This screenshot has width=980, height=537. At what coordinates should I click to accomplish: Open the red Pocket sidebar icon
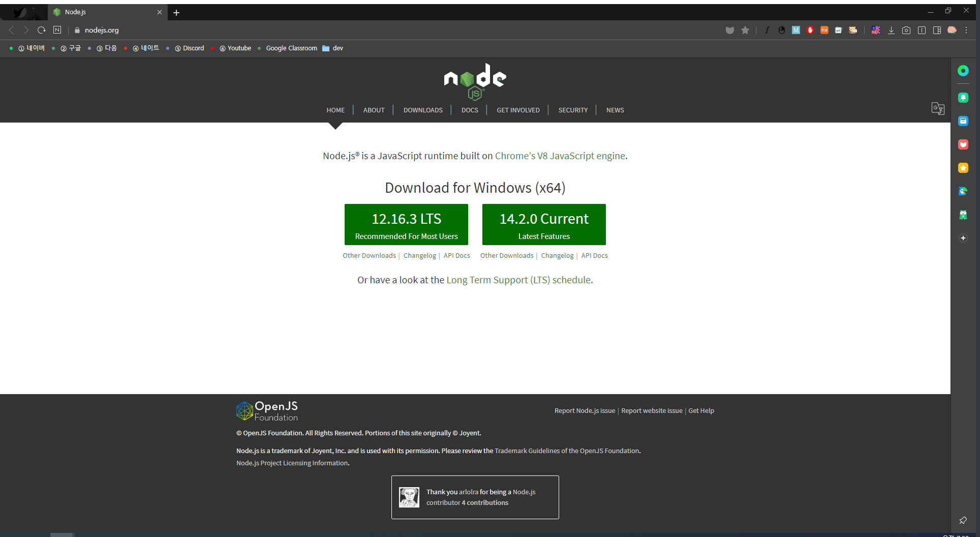[963, 144]
